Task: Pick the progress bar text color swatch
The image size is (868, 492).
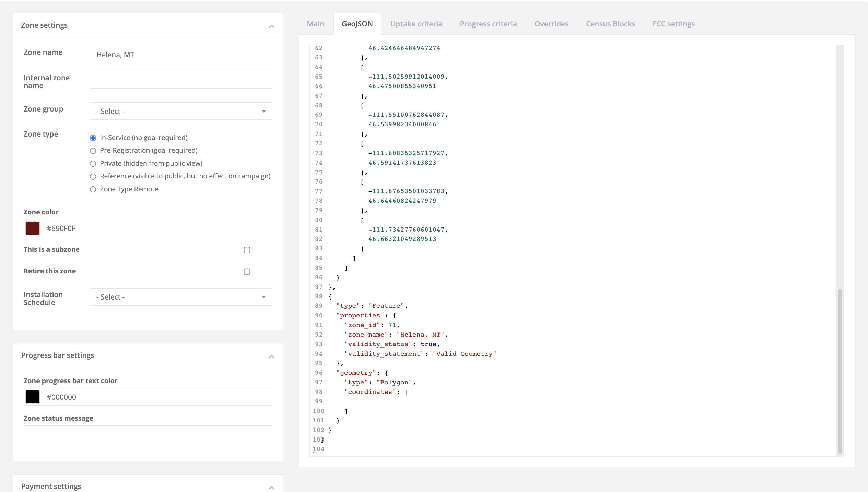Action: point(32,397)
